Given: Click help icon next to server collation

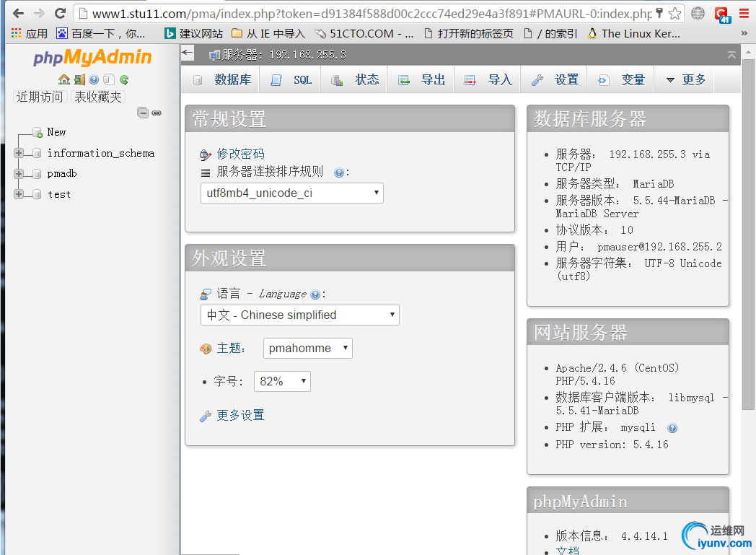Looking at the screenshot, I should pyautogui.click(x=339, y=172).
